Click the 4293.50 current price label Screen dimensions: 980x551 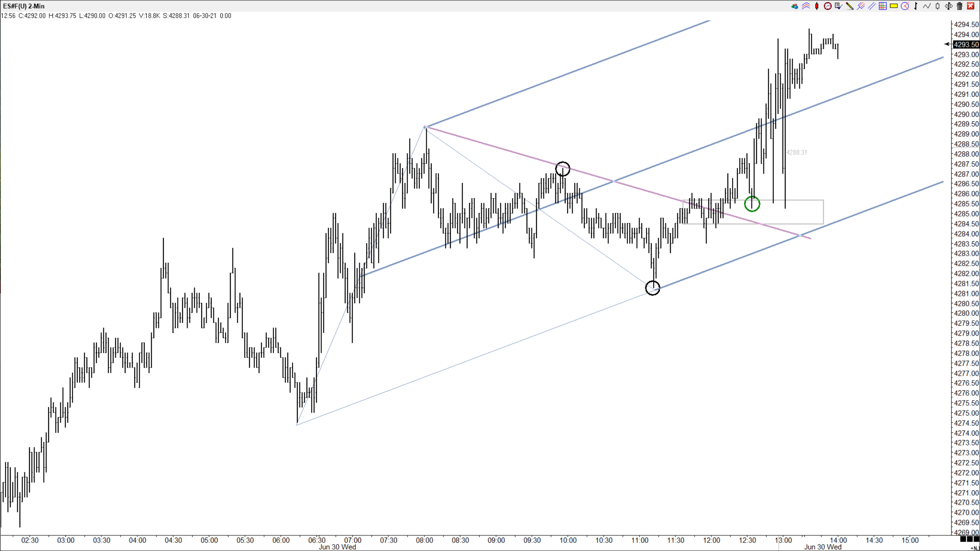(966, 45)
